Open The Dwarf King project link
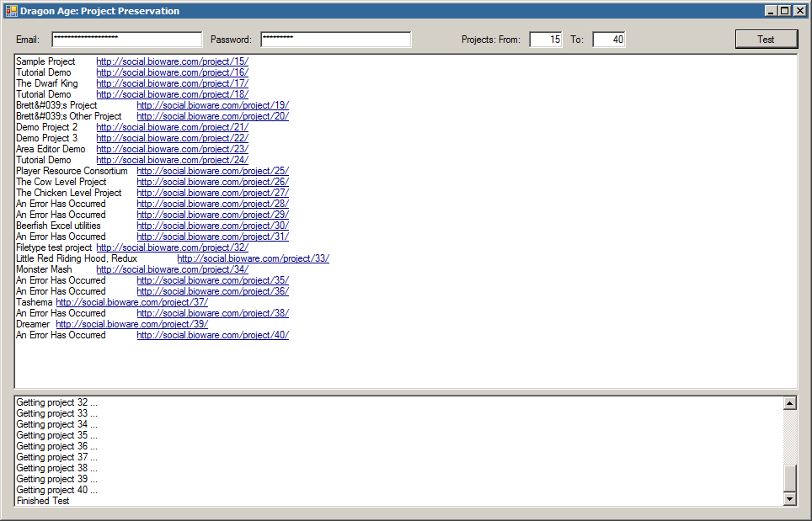This screenshot has width=812, height=521. 172,83
